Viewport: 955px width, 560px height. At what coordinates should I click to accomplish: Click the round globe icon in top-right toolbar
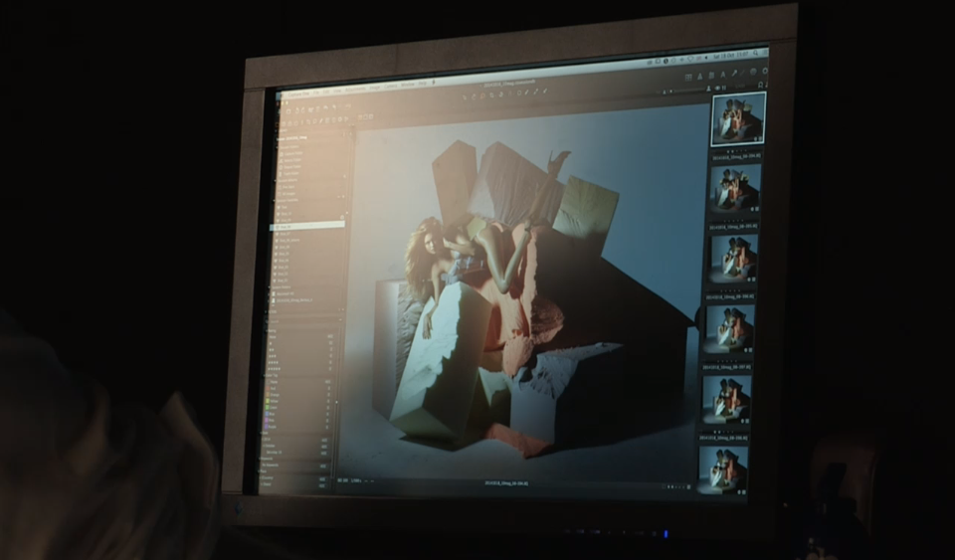click(x=753, y=72)
